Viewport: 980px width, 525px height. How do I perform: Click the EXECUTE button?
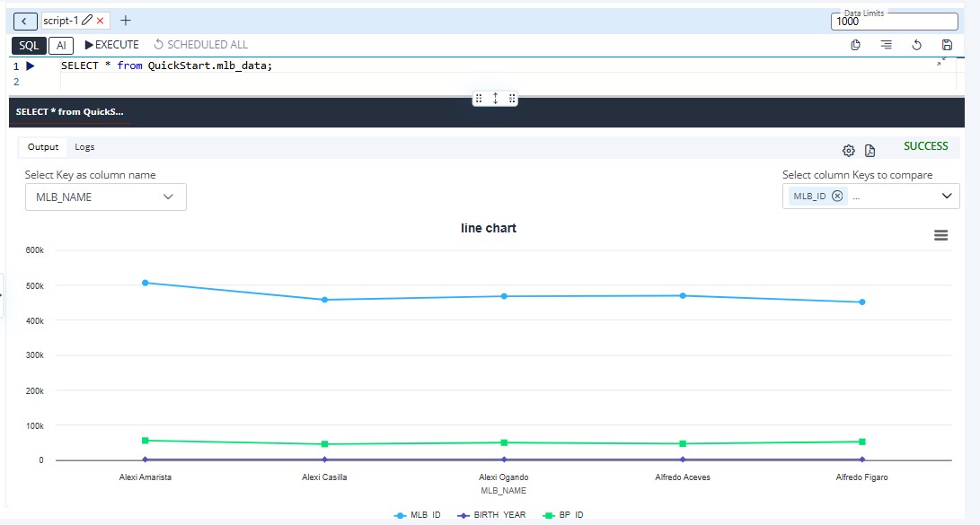pyautogui.click(x=111, y=45)
